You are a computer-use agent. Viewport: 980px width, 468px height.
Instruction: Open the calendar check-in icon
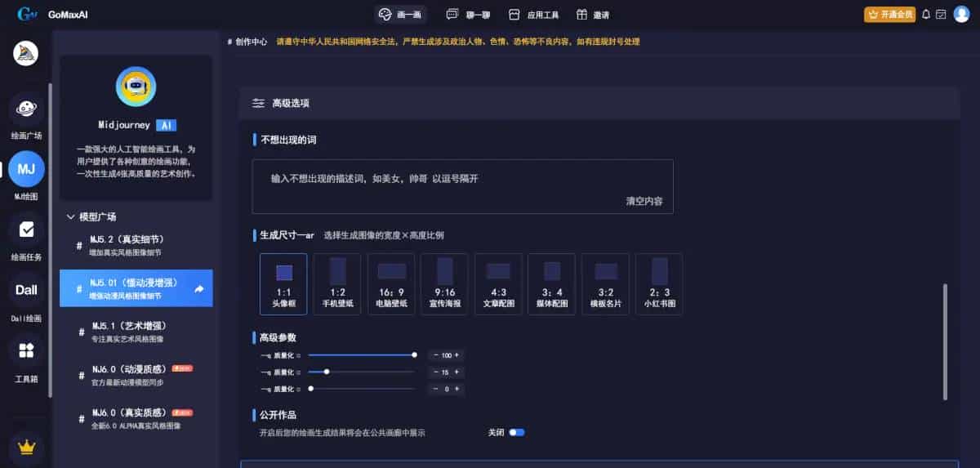point(941,14)
